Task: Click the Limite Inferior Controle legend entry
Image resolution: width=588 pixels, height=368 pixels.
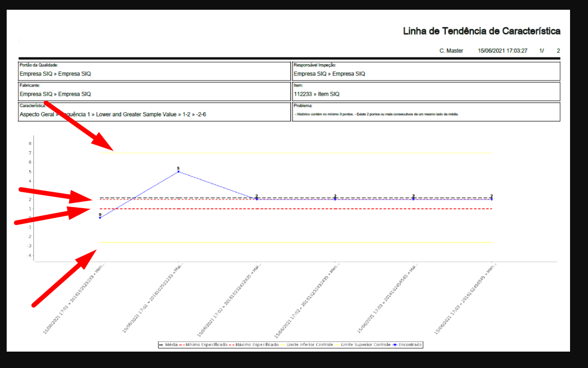Action: click(x=307, y=345)
